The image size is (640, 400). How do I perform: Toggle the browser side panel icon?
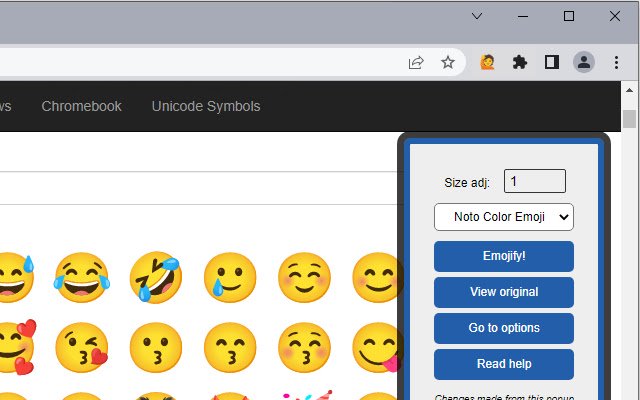pyautogui.click(x=552, y=62)
